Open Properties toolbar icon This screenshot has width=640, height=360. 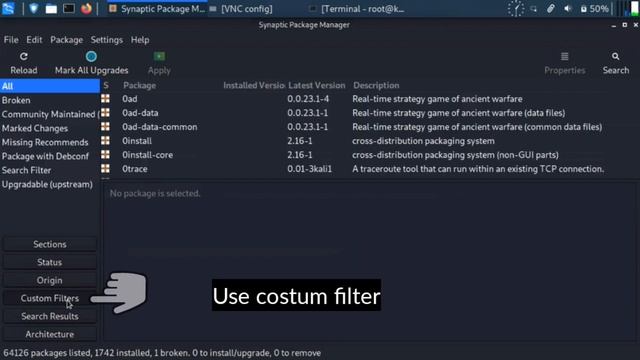564,56
